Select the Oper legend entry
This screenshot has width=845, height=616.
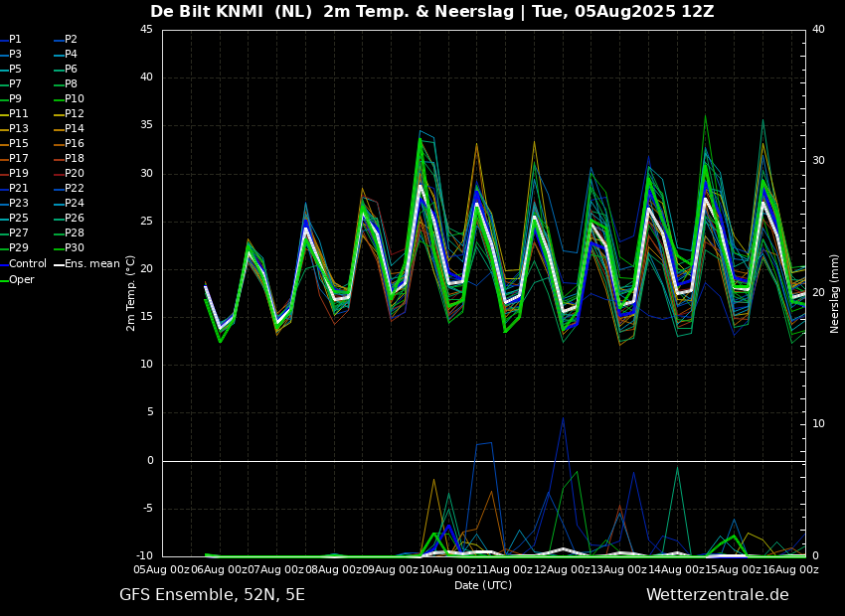click(x=21, y=280)
